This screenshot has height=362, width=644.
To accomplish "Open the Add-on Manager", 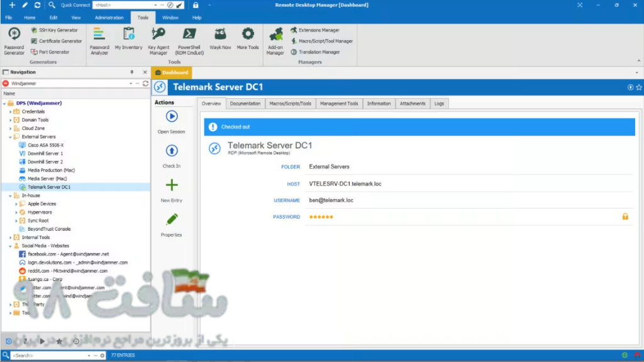I will pyautogui.click(x=275, y=41).
